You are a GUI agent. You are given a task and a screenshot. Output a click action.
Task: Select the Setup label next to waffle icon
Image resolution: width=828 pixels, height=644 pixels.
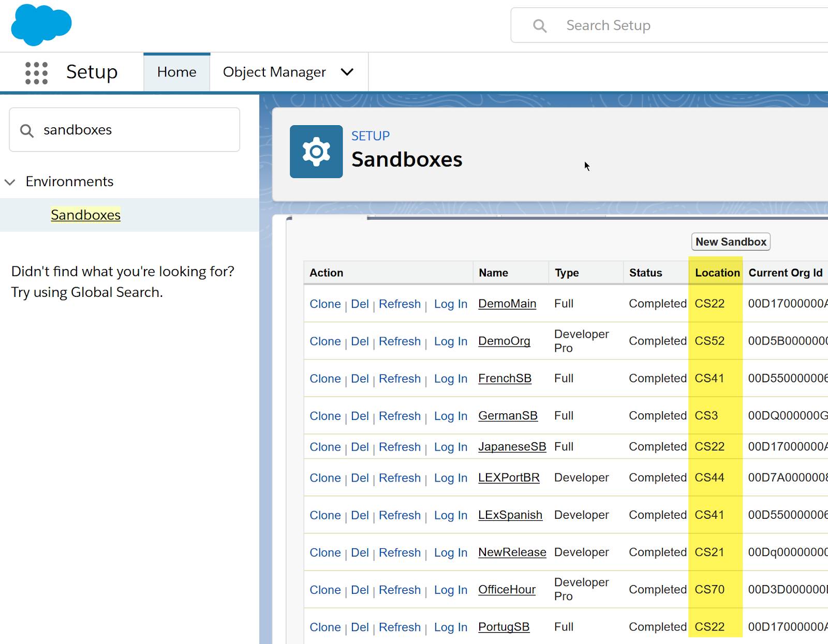point(92,72)
